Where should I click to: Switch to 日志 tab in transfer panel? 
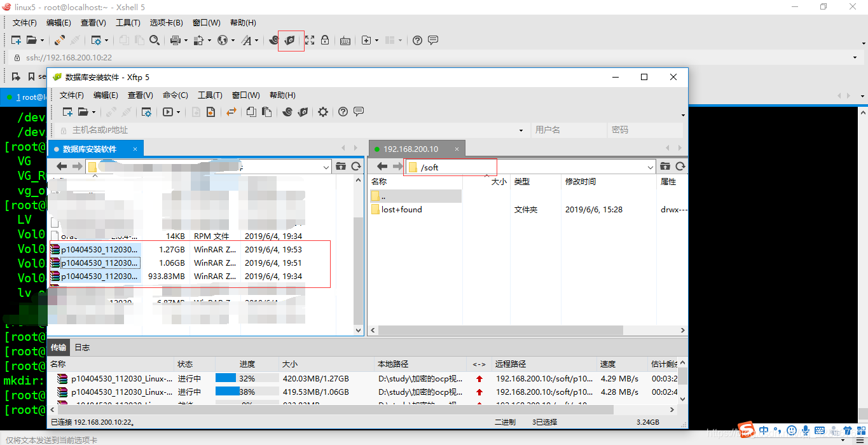[x=82, y=348]
